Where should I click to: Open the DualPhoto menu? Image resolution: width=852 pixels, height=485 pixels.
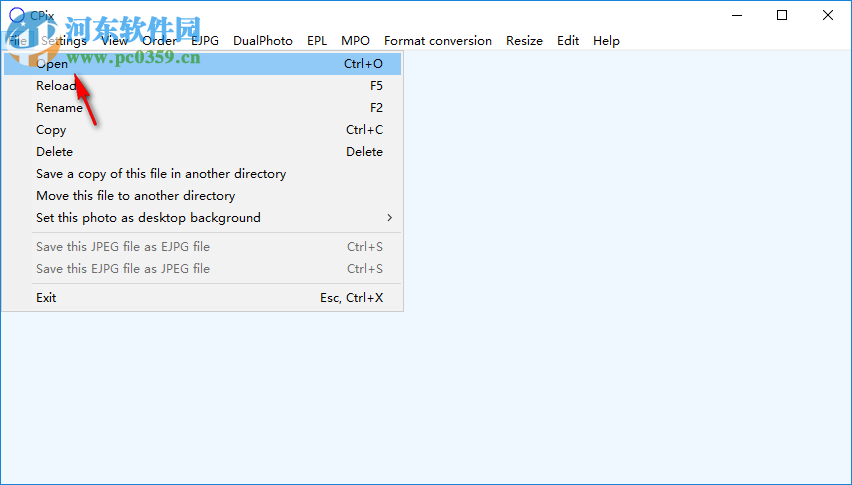coord(263,41)
